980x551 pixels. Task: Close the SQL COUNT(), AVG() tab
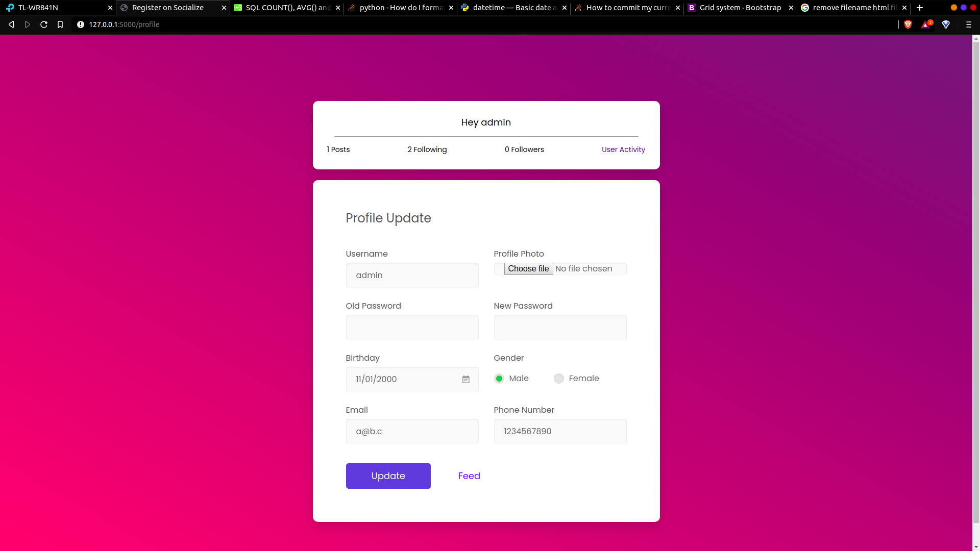[338, 8]
